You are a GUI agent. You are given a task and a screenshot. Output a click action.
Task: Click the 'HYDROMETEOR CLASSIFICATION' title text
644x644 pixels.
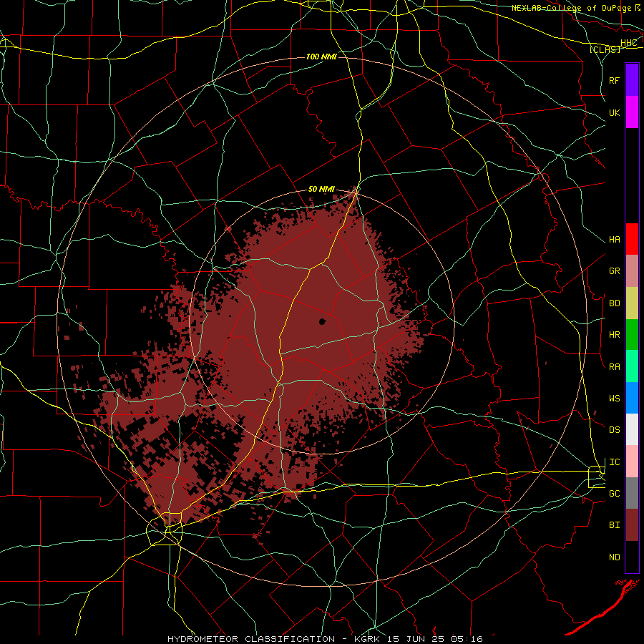pos(251,639)
